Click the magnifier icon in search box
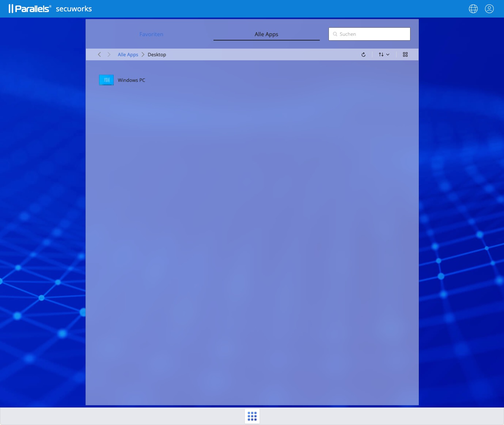The image size is (504, 425). (x=335, y=34)
